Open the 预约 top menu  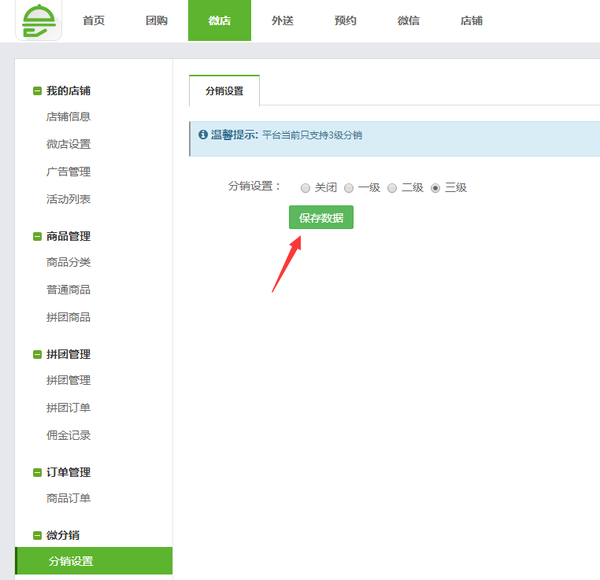tap(346, 21)
